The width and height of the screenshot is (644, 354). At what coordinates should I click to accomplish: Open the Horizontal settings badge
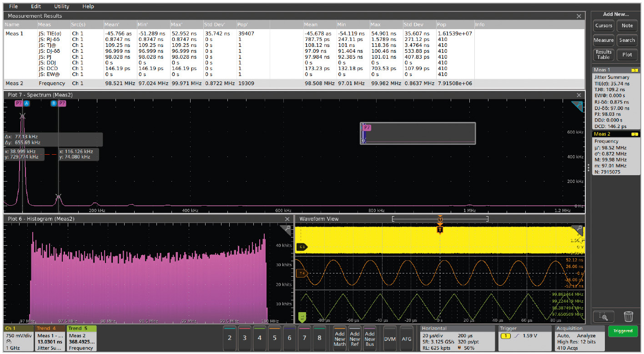[457, 338]
